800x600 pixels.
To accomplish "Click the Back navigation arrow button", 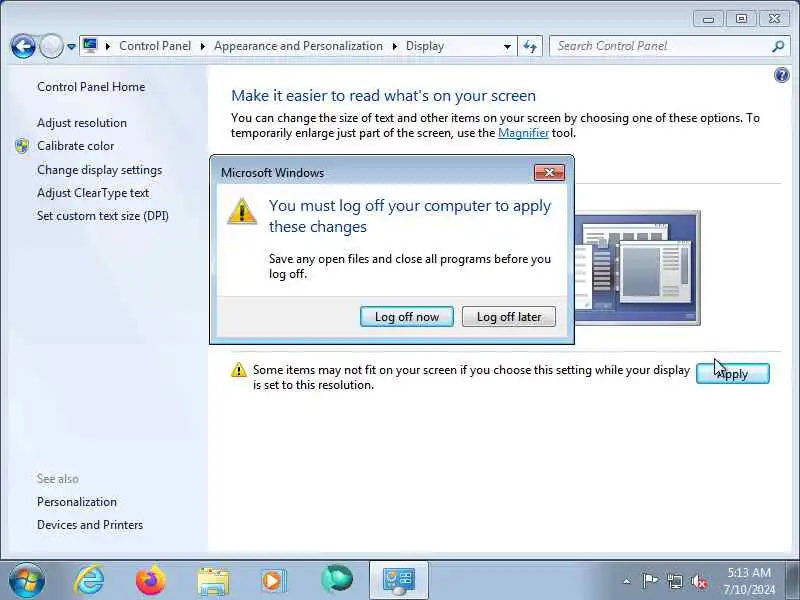I will pyautogui.click(x=23, y=46).
